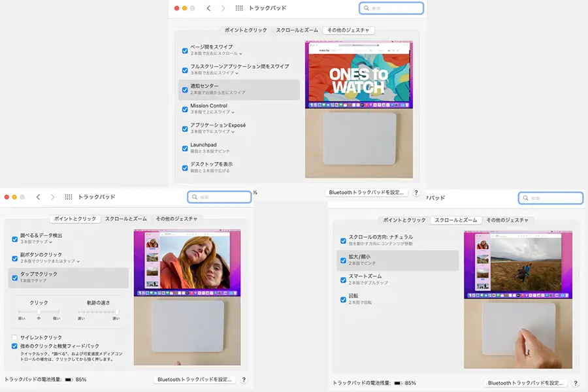Toggle 通知センター checkbox
The height and width of the screenshot is (392, 588).
point(185,90)
